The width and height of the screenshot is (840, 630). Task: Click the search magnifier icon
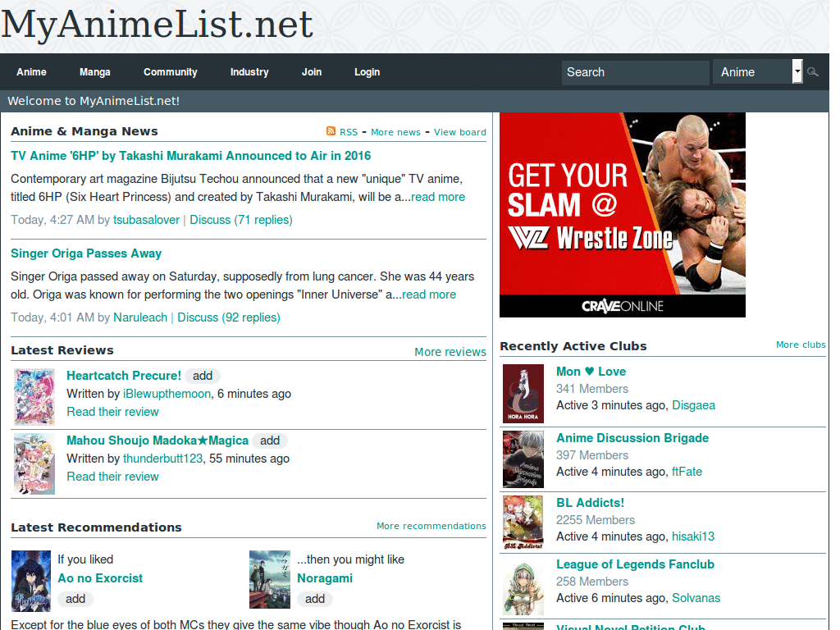click(x=813, y=72)
